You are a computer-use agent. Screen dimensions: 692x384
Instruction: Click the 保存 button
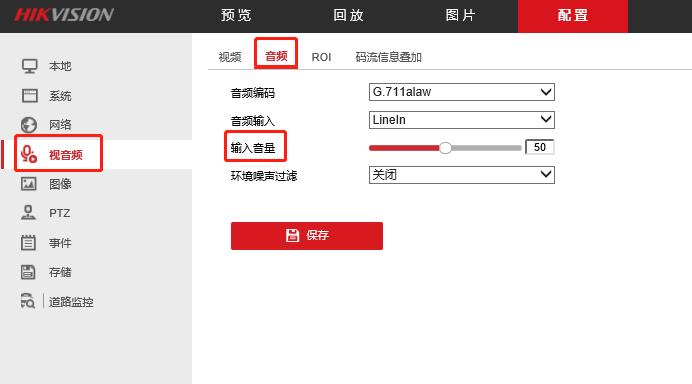[307, 236]
